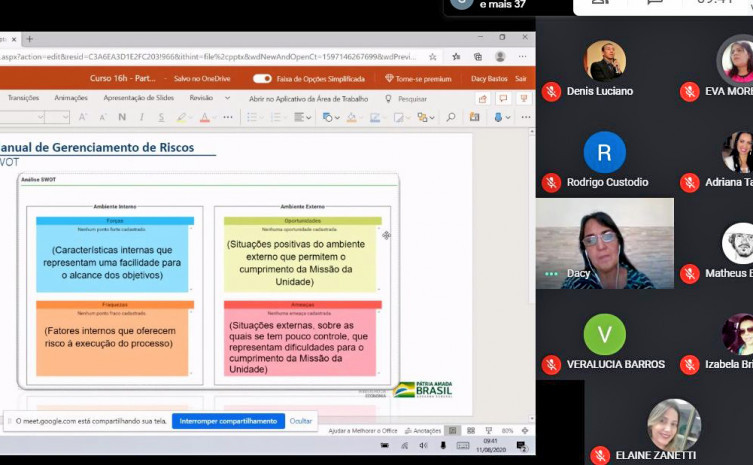Toggle bold (N) formatting
The width and height of the screenshot is (753, 465).
tap(122, 117)
